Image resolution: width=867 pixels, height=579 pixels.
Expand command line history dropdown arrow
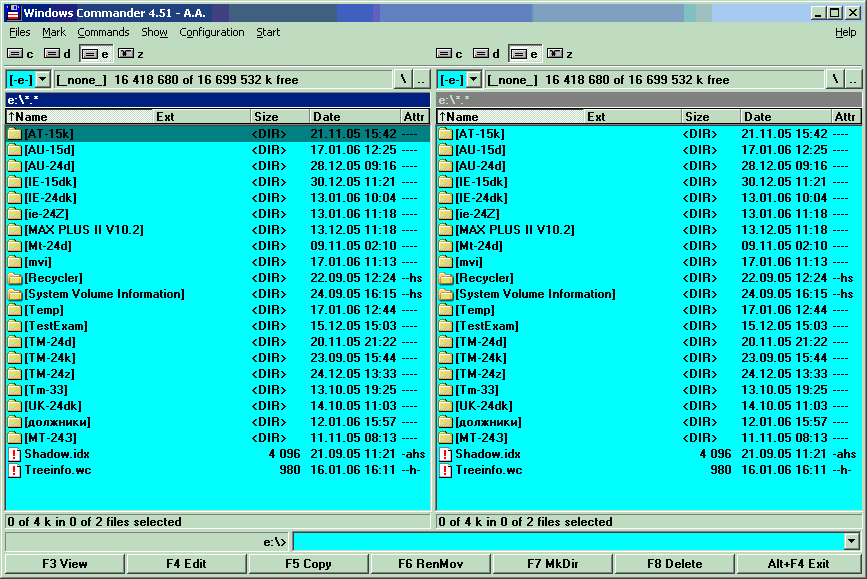852,541
